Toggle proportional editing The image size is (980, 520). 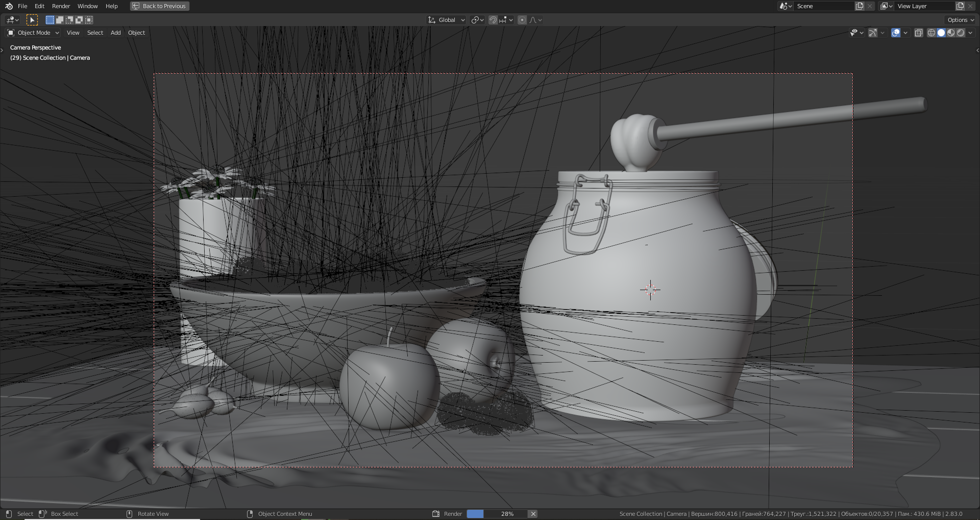pyautogui.click(x=522, y=20)
